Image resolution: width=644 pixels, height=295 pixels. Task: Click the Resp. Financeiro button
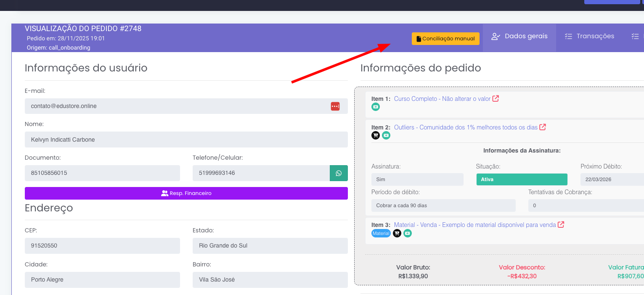point(186,193)
